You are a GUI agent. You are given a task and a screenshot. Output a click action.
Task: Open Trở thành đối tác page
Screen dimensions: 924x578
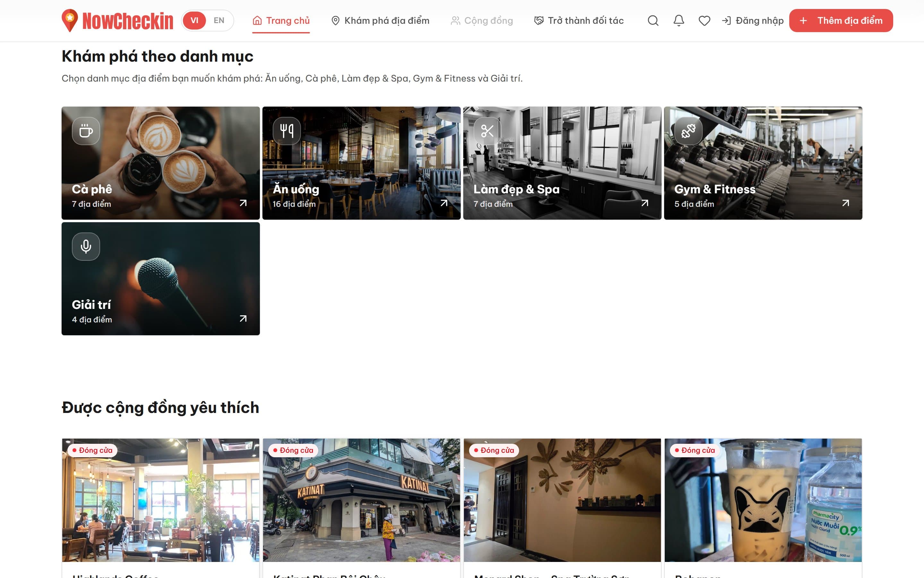[x=579, y=21]
